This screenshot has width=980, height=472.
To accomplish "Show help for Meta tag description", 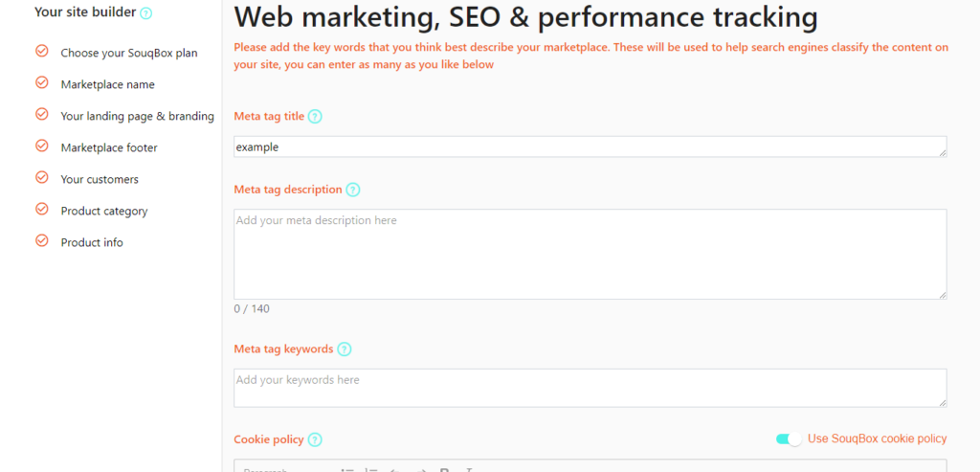I will [353, 191].
